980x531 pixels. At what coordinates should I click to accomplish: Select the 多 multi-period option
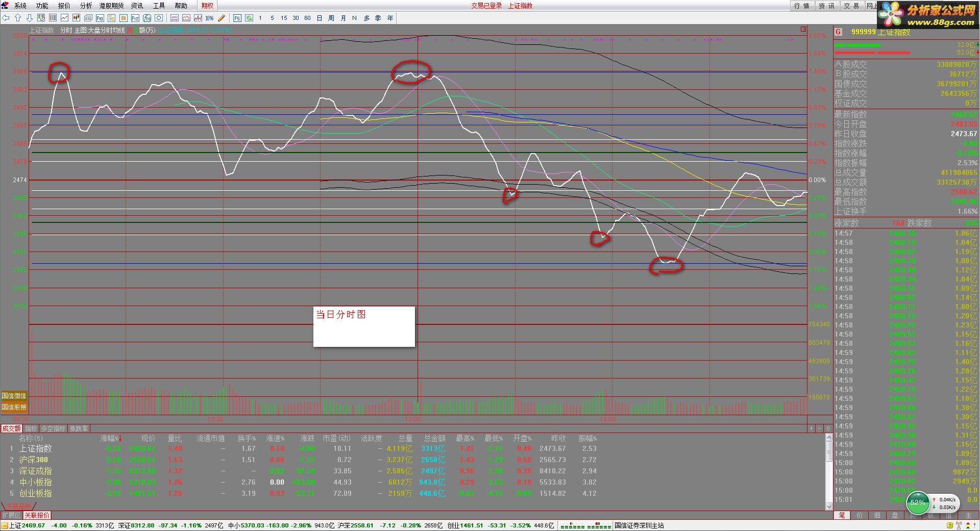tap(366, 18)
